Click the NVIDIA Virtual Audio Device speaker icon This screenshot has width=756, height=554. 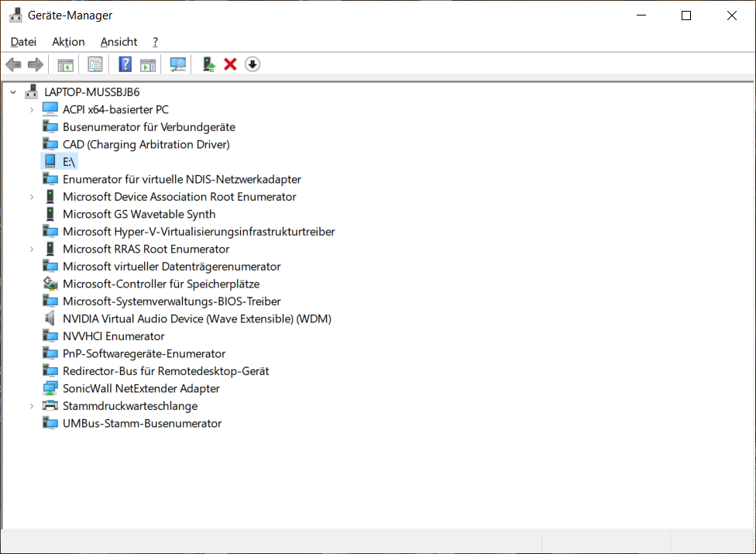(x=50, y=318)
